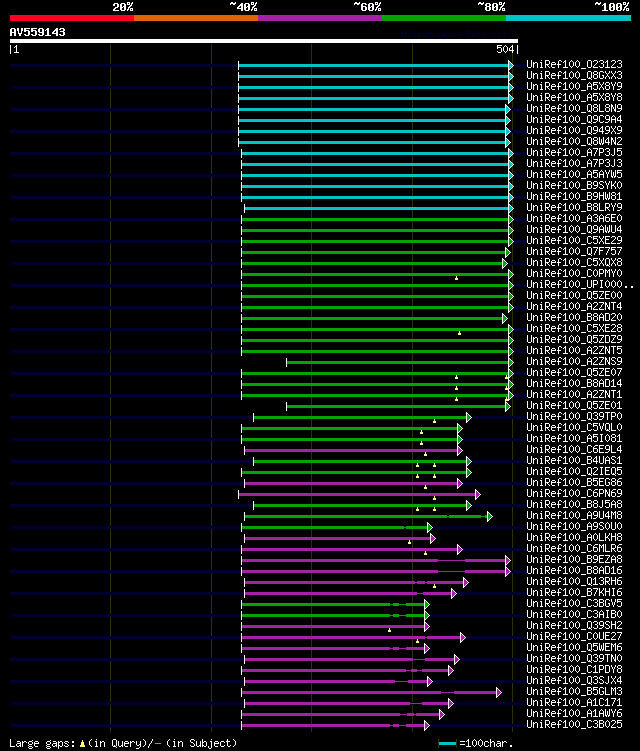Viewport: 640px width, 751px height.
Task: Select the UniRef100_A7P3J5 label
Action: [x=574, y=153]
